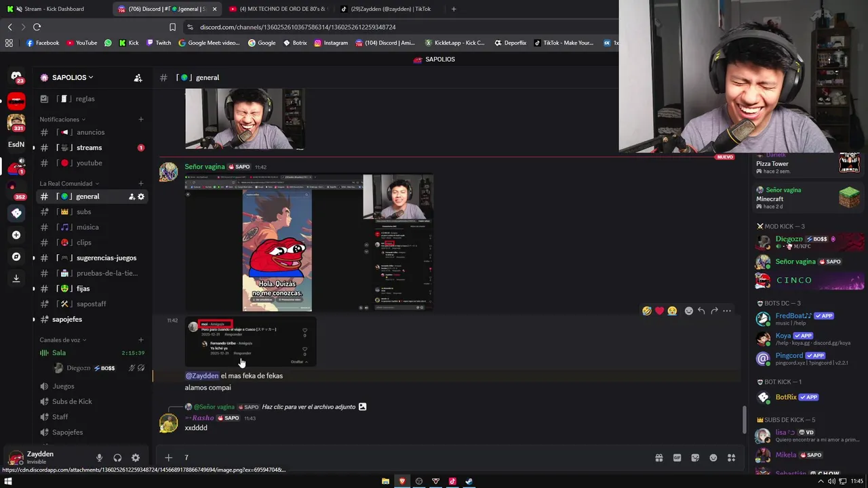Viewport: 868px width, 488px height.
Task: Open a new browser tab
Action: click(x=454, y=9)
